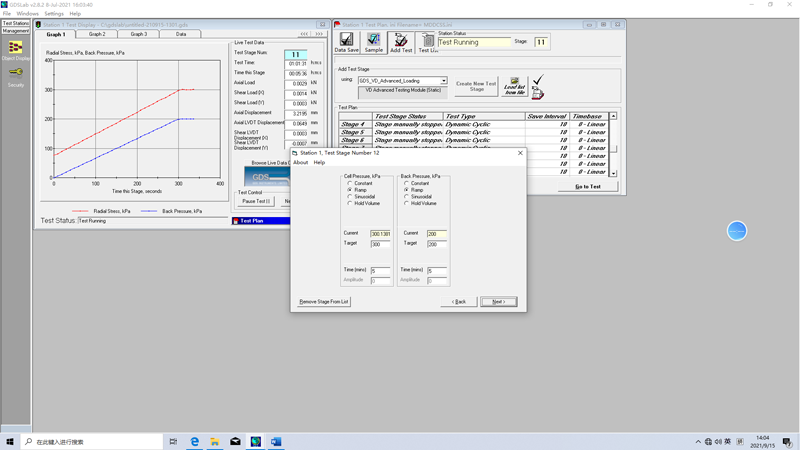Image resolution: width=800 pixels, height=450 pixels.
Task: Select Constant for Cell Pressure
Action: click(350, 183)
